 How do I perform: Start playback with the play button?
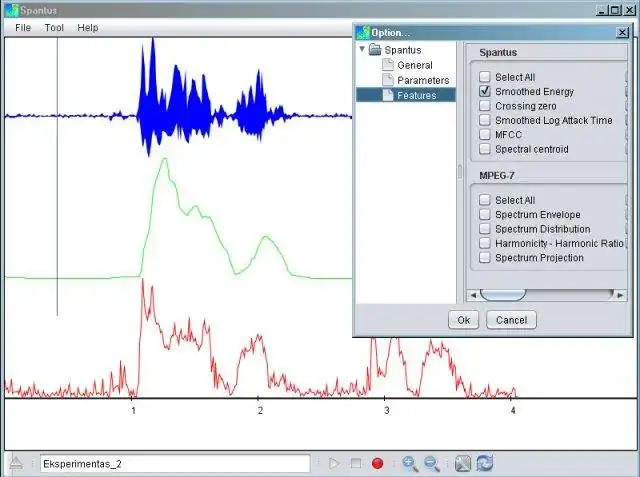334,464
